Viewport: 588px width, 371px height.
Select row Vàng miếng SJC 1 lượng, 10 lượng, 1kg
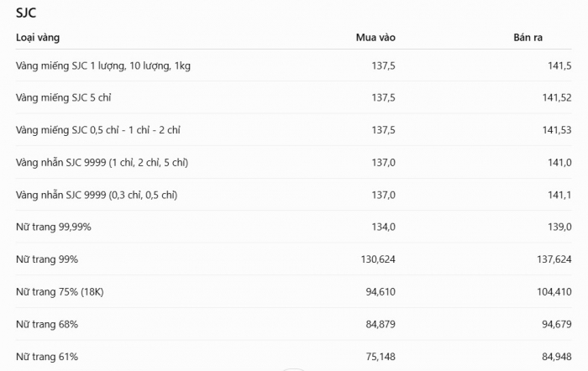tap(294, 65)
